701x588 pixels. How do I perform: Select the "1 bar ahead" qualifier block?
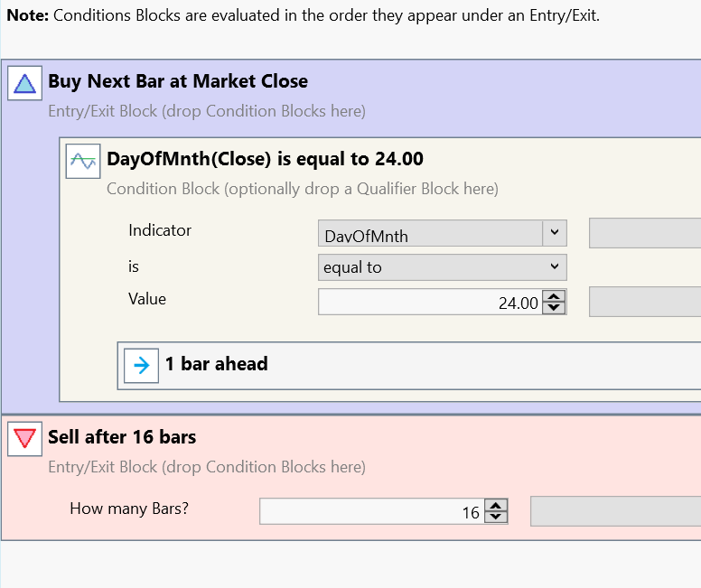pos(217,364)
